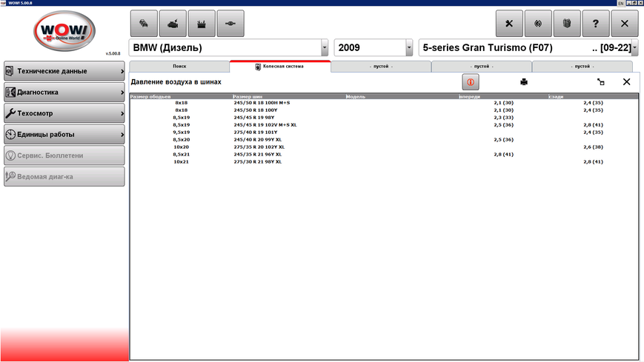Click the Размер ободьев column header
The width and height of the screenshot is (644, 362).
(181, 96)
